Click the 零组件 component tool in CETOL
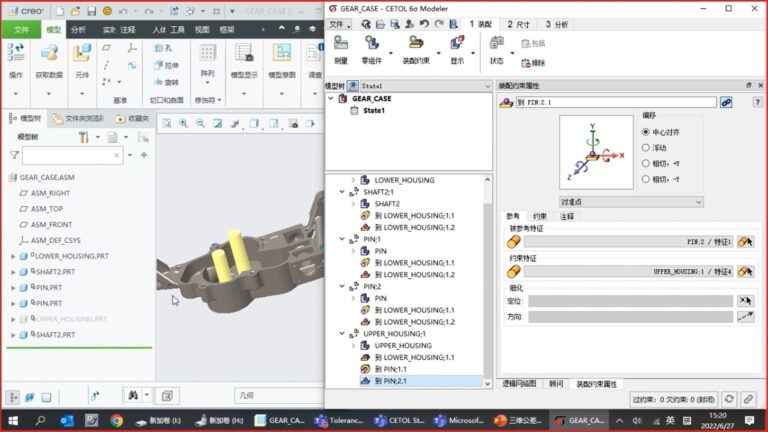This screenshot has height=432, width=768. point(371,50)
